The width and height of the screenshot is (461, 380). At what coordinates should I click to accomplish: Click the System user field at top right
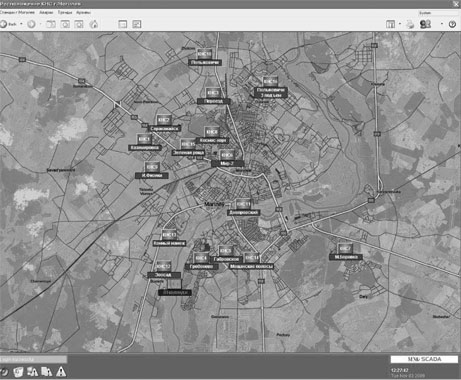(439, 13)
